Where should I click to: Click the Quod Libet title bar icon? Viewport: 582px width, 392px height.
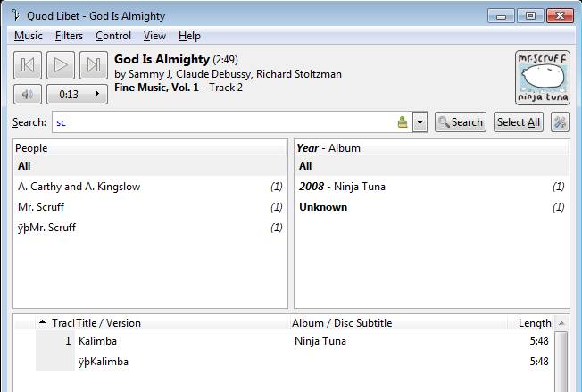[x=15, y=15]
